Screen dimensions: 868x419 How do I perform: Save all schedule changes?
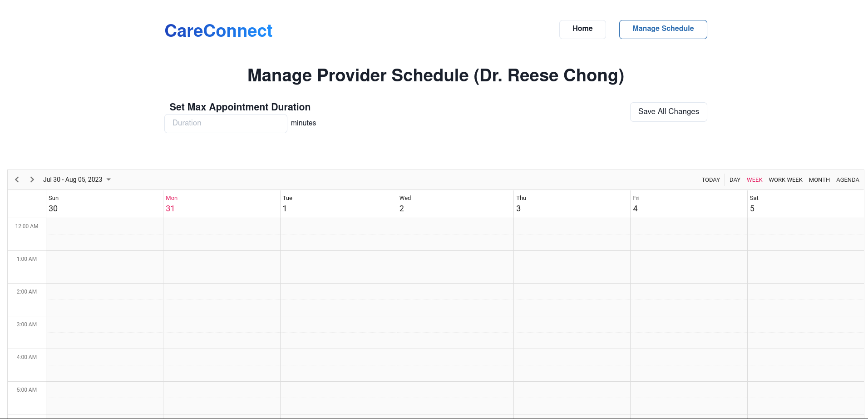tap(668, 112)
